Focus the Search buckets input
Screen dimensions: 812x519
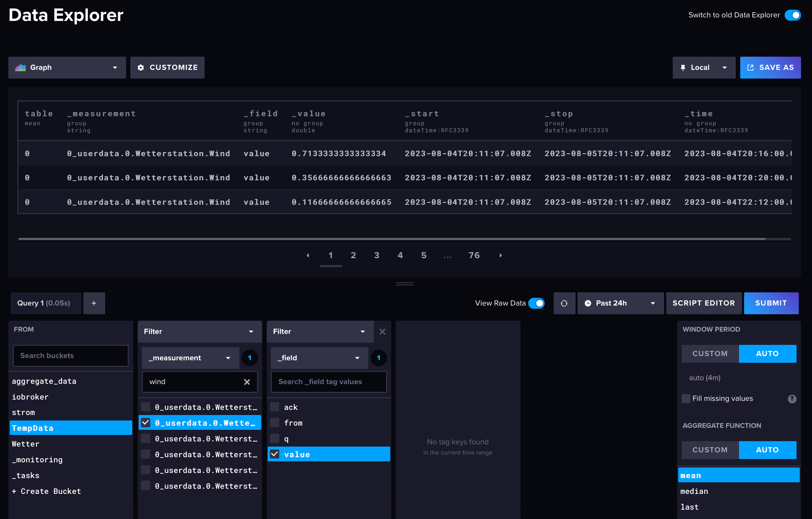(x=70, y=355)
